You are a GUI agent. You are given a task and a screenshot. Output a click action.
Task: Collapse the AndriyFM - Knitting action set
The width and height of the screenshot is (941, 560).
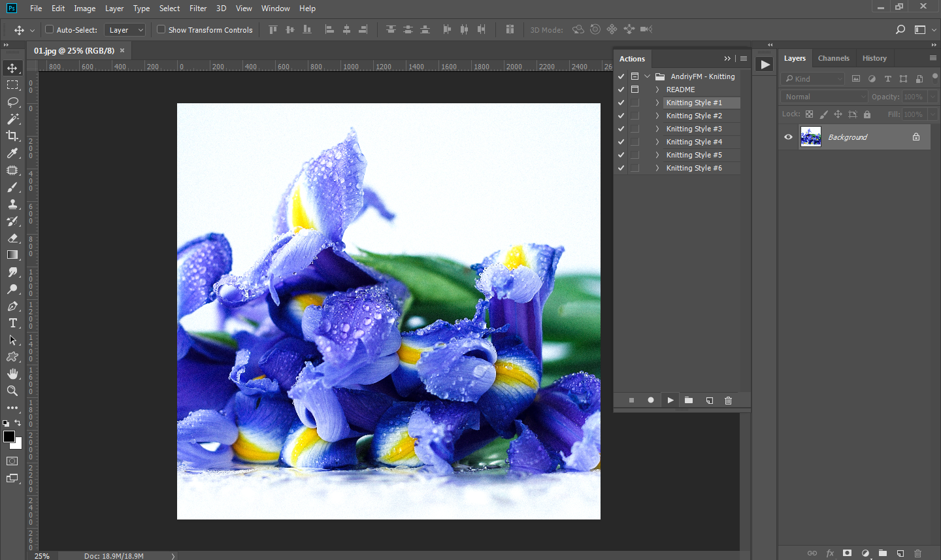coord(648,76)
